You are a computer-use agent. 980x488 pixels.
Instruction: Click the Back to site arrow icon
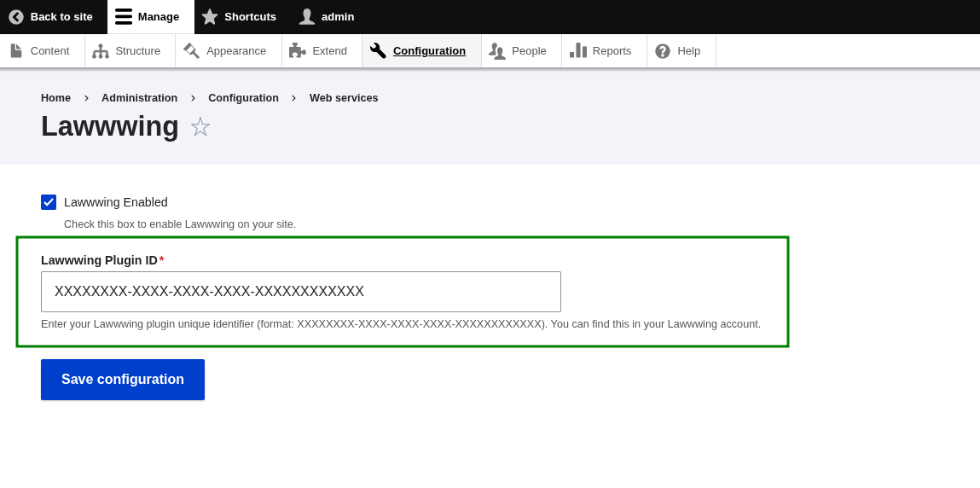pyautogui.click(x=16, y=17)
